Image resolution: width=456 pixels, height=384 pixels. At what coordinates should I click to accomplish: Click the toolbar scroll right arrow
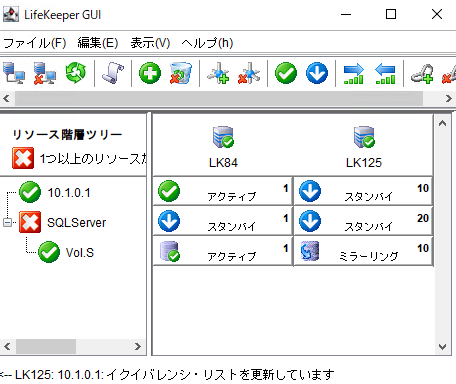click(449, 98)
